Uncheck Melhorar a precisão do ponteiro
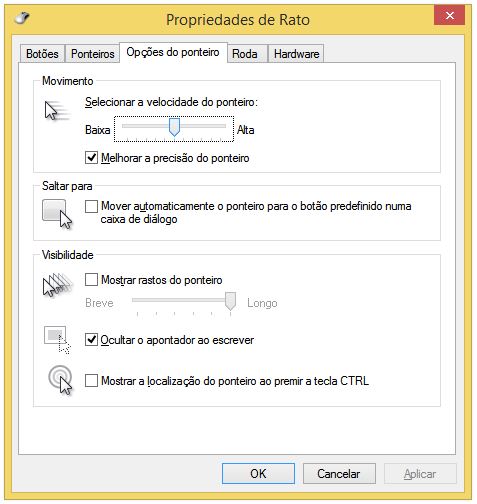The height and width of the screenshot is (504, 477). (91, 158)
